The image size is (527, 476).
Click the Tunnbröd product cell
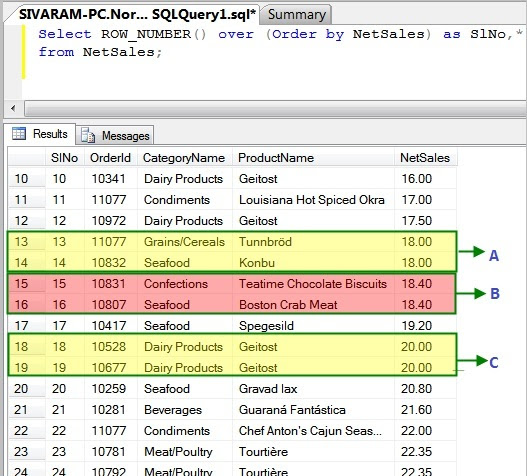[313, 242]
